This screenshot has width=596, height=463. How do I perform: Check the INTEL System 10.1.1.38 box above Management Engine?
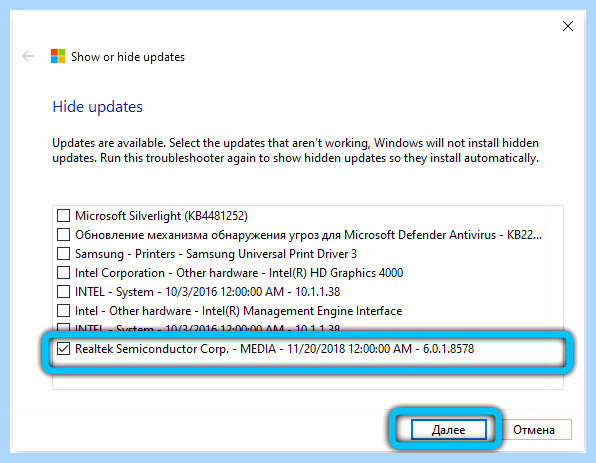point(63,292)
